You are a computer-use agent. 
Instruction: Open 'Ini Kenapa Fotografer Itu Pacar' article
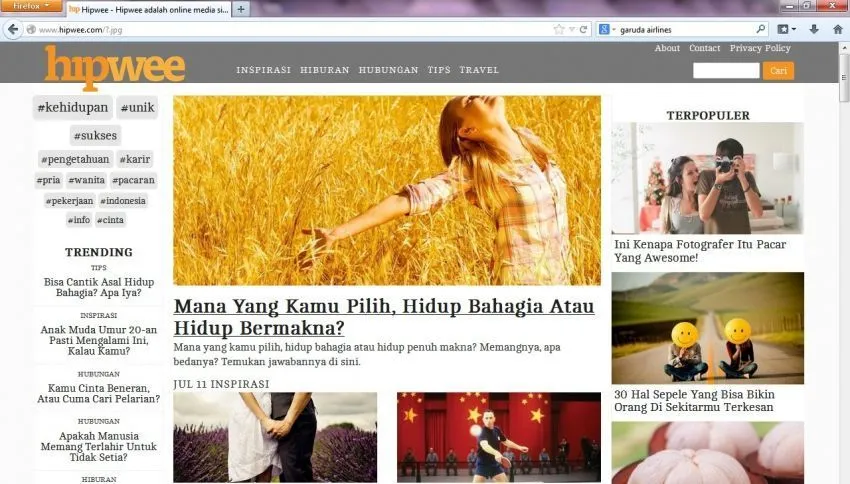[x=700, y=251]
